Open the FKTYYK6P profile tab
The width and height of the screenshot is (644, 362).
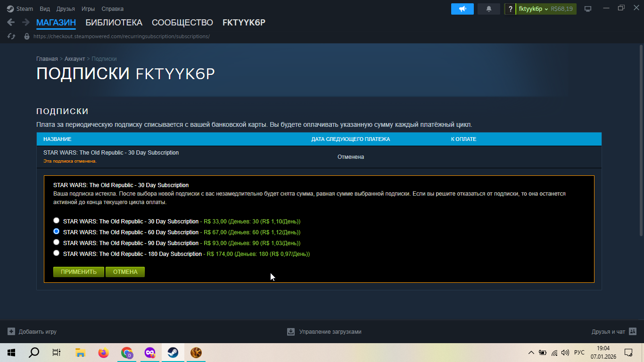pyautogui.click(x=244, y=23)
